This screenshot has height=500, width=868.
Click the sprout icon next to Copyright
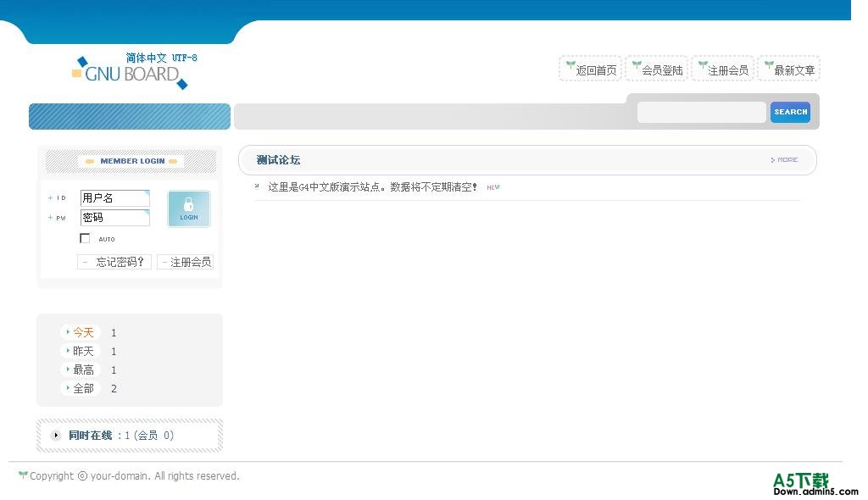[x=23, y=475]
